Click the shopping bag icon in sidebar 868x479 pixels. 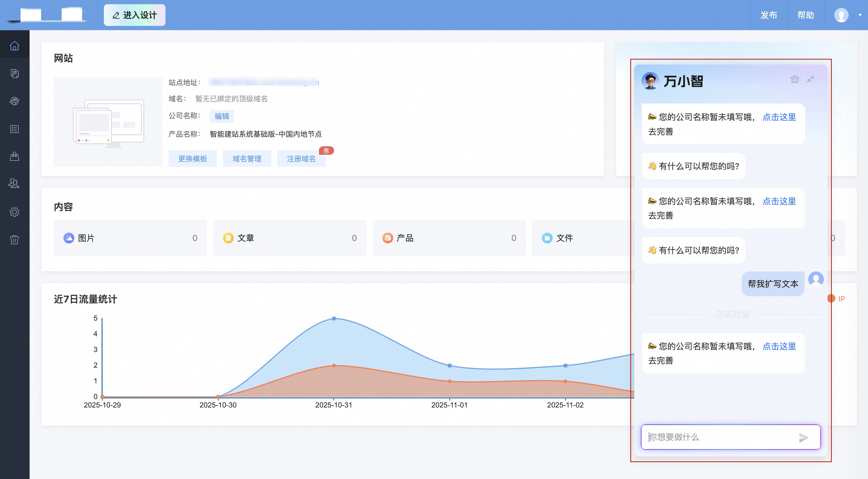pyautogui.click(x=14, y=156)
